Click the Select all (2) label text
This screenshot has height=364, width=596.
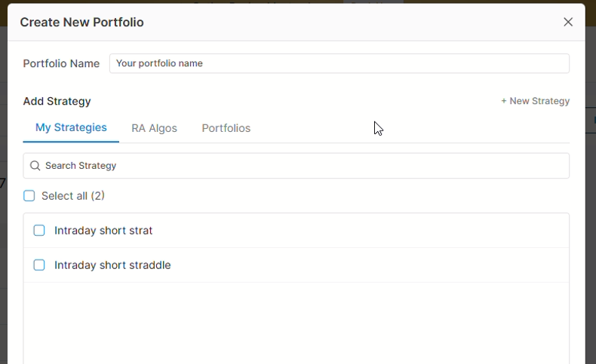pyautogui.click(x=73, y=196)
